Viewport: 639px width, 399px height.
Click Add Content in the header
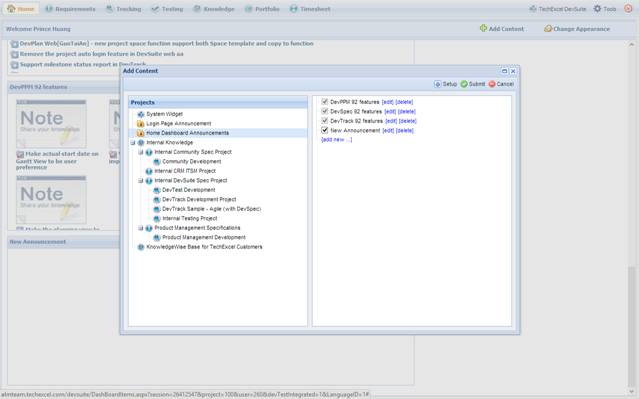(x=502, y=29)
